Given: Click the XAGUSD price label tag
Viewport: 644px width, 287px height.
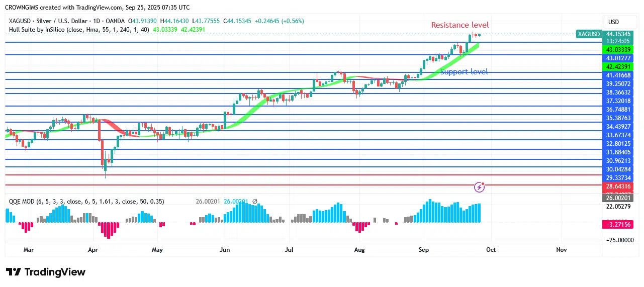Looking at the screenshot, I should click(x=589, y=34).
